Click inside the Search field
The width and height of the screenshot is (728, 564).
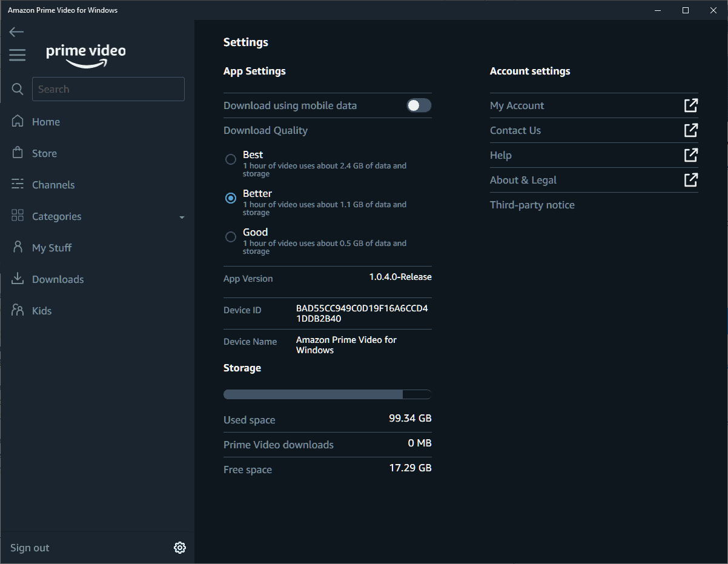[108, 88]
